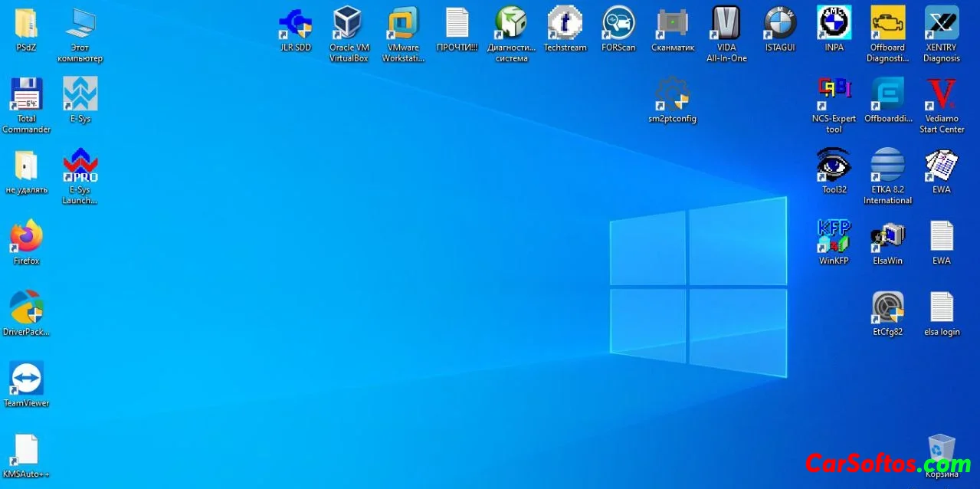The image size is (980, 489).
Task: Select the ETKA 8.2 International shortcut
Action: click(887, 166)
